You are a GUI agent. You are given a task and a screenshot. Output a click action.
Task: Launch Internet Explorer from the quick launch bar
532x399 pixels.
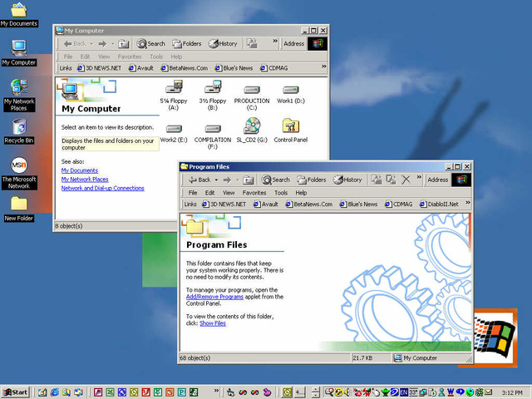pyautogui.click(x=54, y=392)
